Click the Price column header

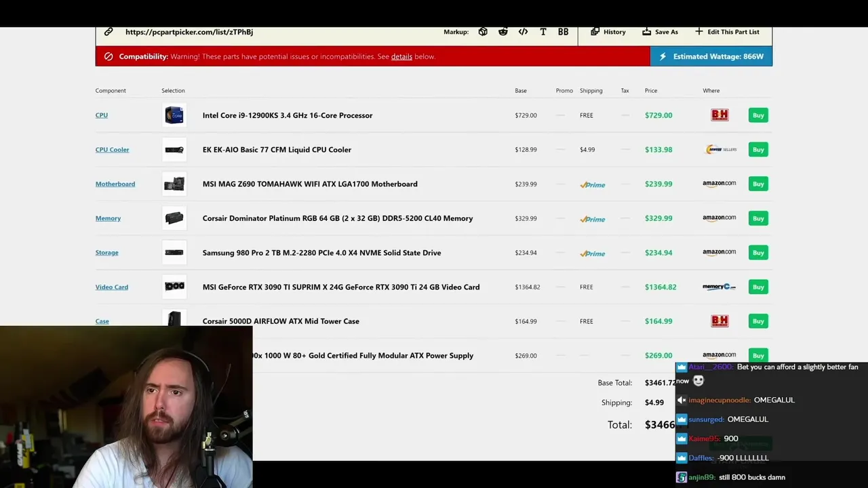pyautogui.click(x=651, y=91)
